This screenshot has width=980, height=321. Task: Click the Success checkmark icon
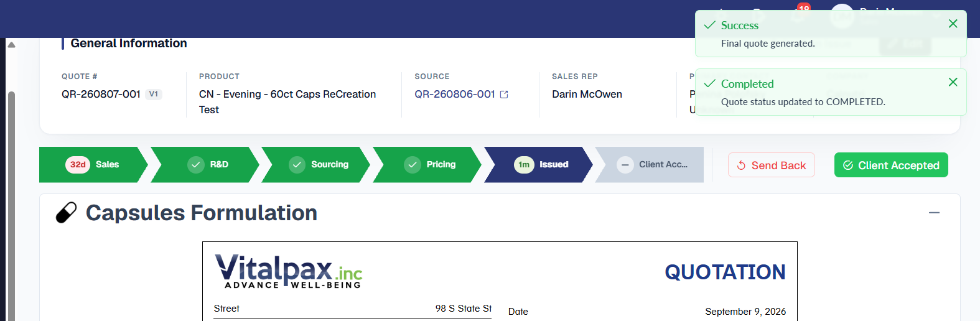709,26
